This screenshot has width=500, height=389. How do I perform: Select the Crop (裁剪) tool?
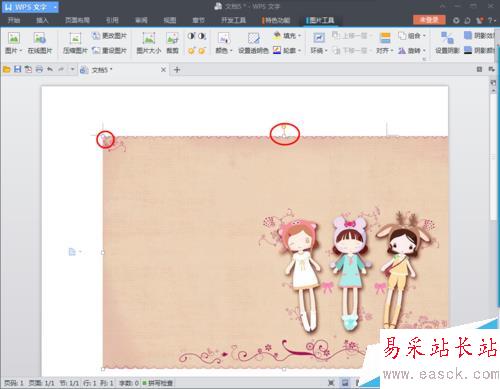(172, 43)
